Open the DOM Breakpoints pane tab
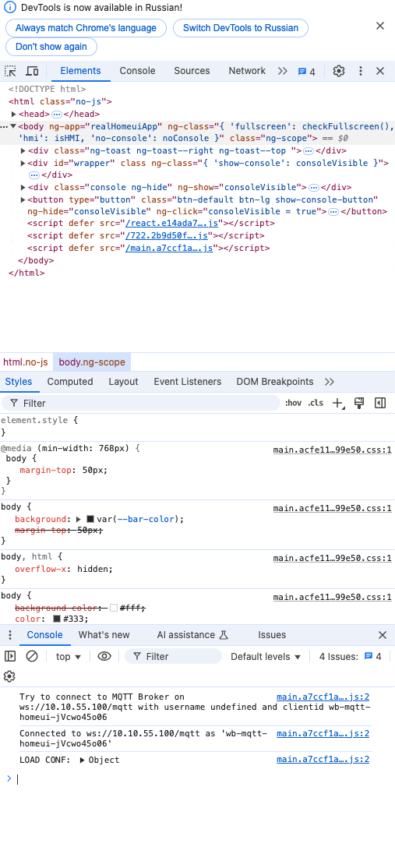 [x=274, y=382]
